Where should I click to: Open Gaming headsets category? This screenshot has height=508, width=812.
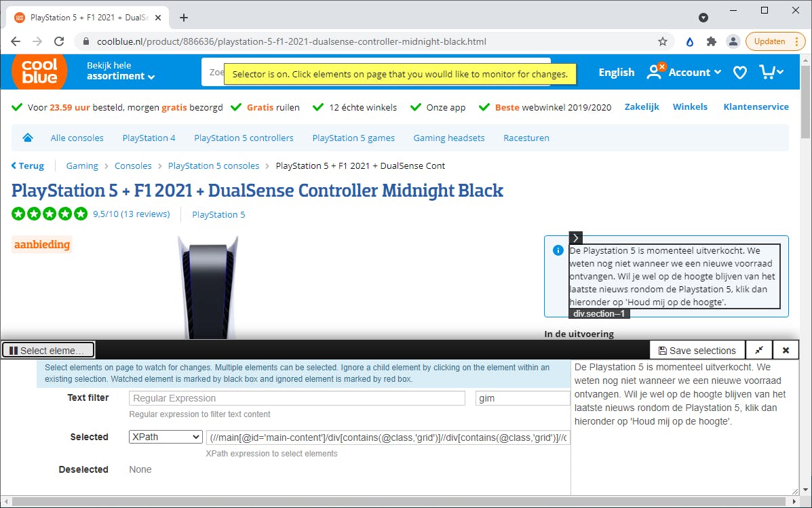pos(448,138)
